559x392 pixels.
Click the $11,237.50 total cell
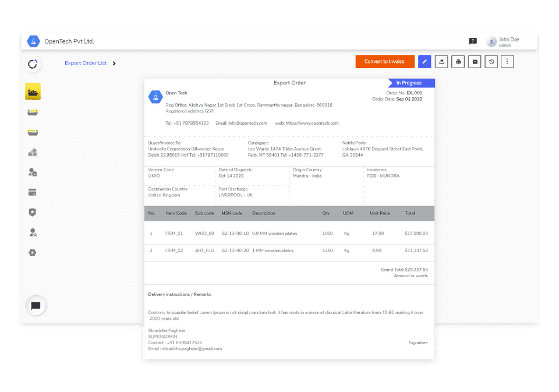pos(416,250)
